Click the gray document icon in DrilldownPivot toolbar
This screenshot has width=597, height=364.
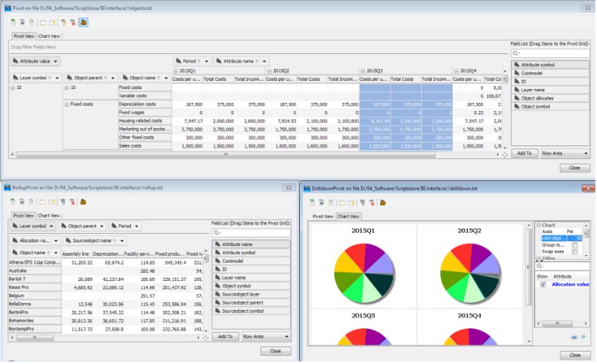point(330,203)
